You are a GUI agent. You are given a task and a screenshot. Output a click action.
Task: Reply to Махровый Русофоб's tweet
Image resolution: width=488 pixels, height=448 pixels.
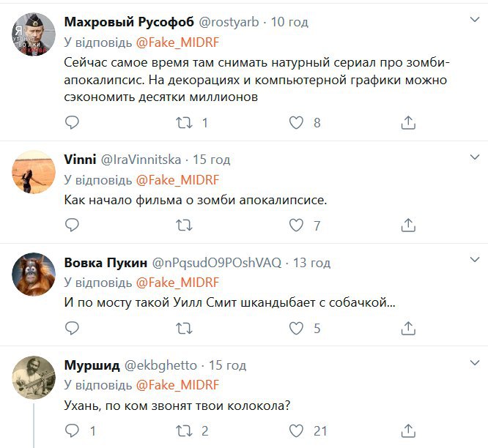pos(71,123)
